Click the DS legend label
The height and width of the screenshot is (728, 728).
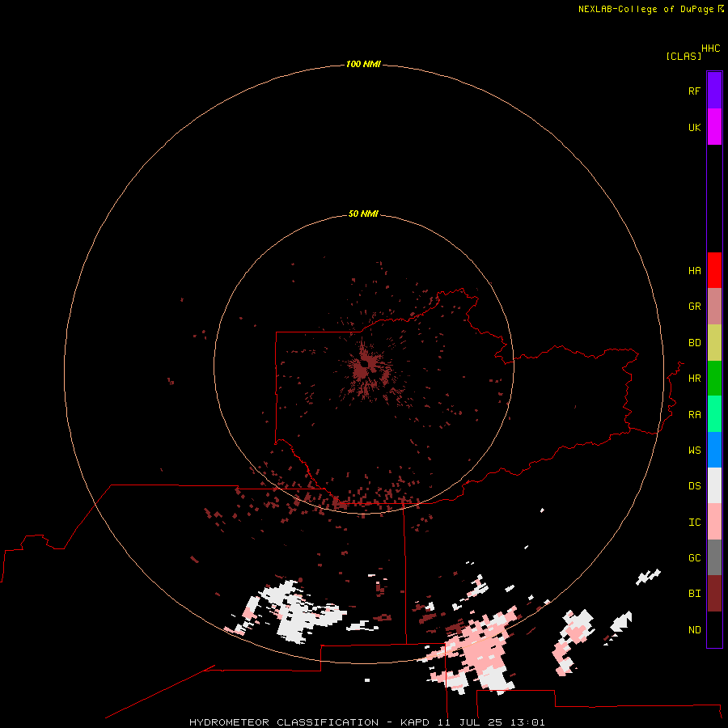click(694, 486)
